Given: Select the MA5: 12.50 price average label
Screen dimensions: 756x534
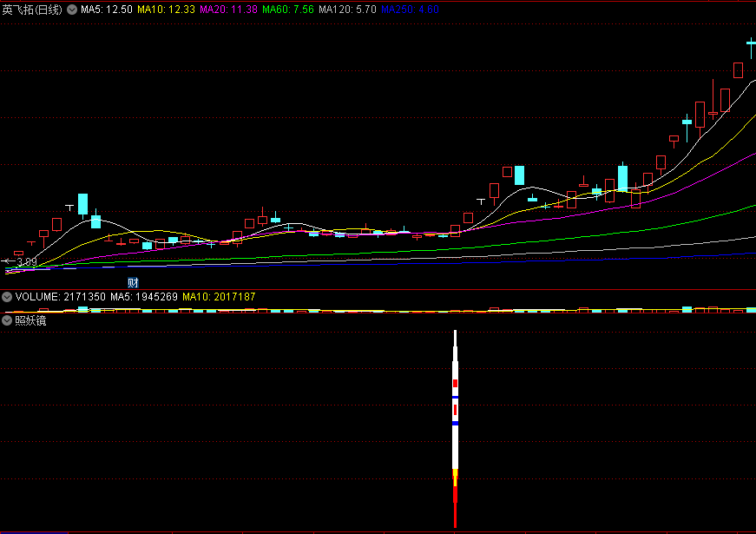Looking at the screenshot, I should tap(107, 10).
